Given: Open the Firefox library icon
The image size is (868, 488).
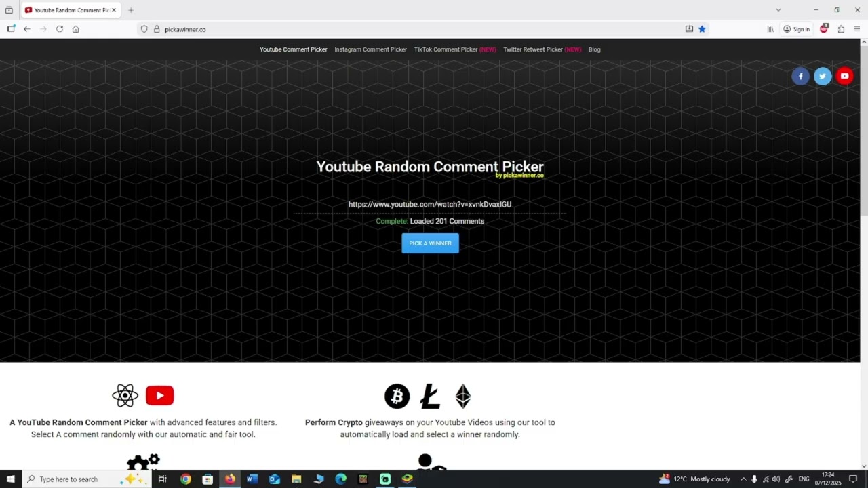Looking at the screenshot, I should click(770, 29).
